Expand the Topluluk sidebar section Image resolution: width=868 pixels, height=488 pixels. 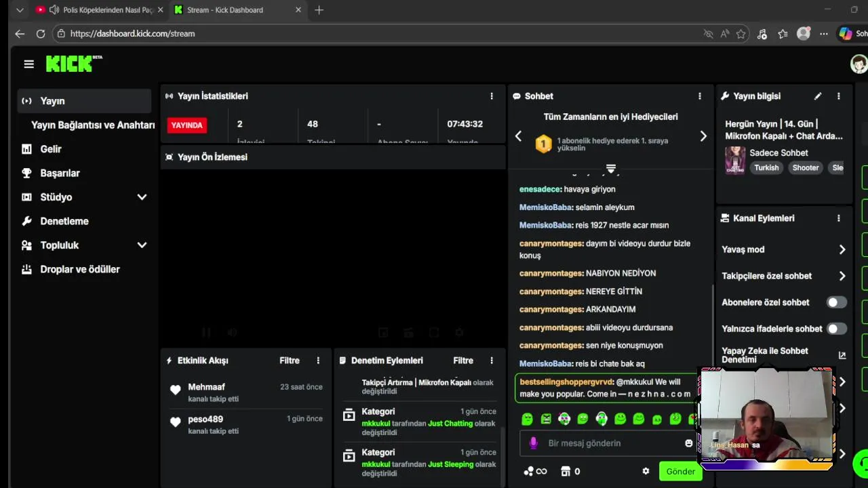coord(142,245)
